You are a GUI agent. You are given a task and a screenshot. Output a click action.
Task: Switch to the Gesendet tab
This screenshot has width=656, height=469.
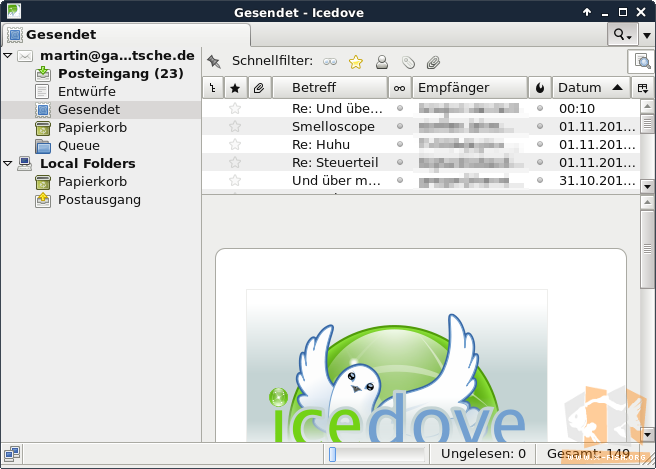[126, 34]
